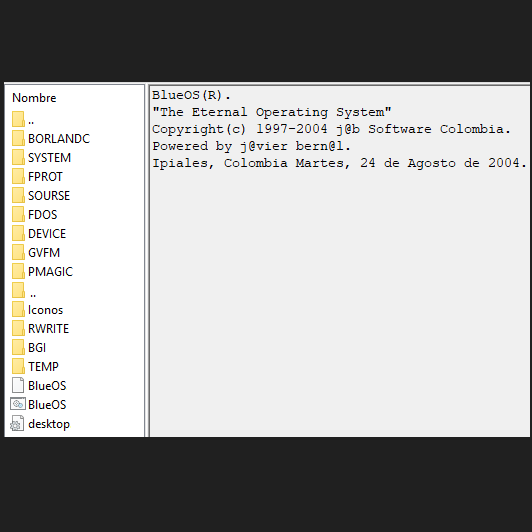
Task: Click the 'The Eternal Operating System' text line
Action: point(272,112)
